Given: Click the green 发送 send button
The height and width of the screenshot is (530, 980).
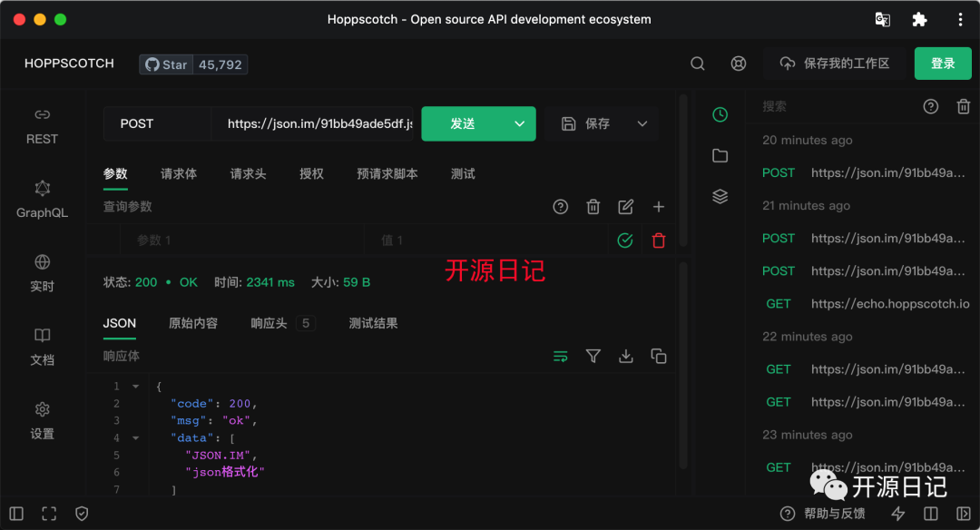Looking at the screenshot, I should [x=463, y=123].
